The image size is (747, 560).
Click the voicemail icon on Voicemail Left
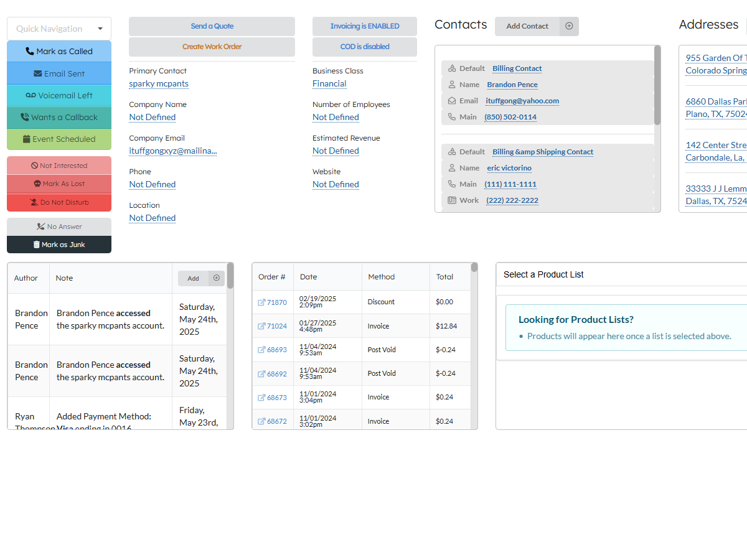pos(31,95)
